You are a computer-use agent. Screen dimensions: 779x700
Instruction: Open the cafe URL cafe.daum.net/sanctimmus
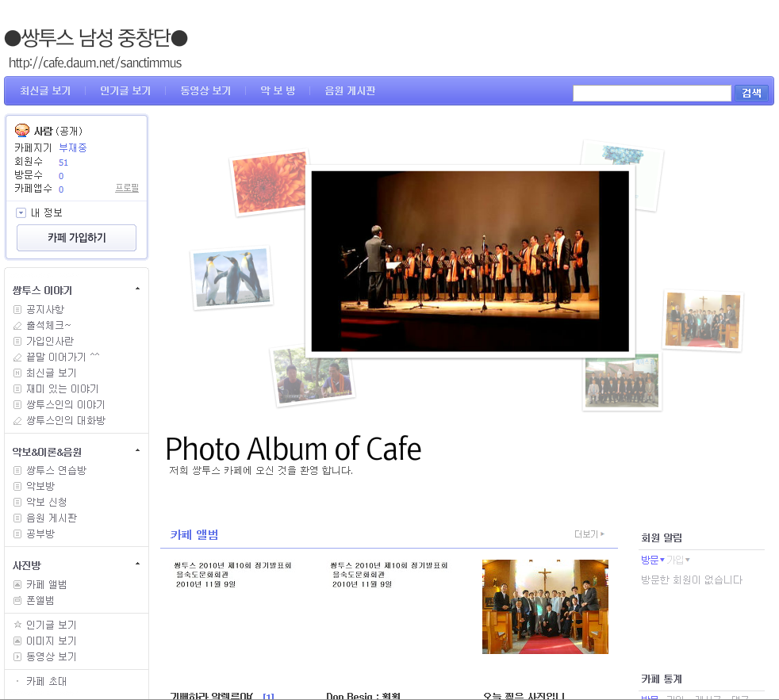pos(95,63)
